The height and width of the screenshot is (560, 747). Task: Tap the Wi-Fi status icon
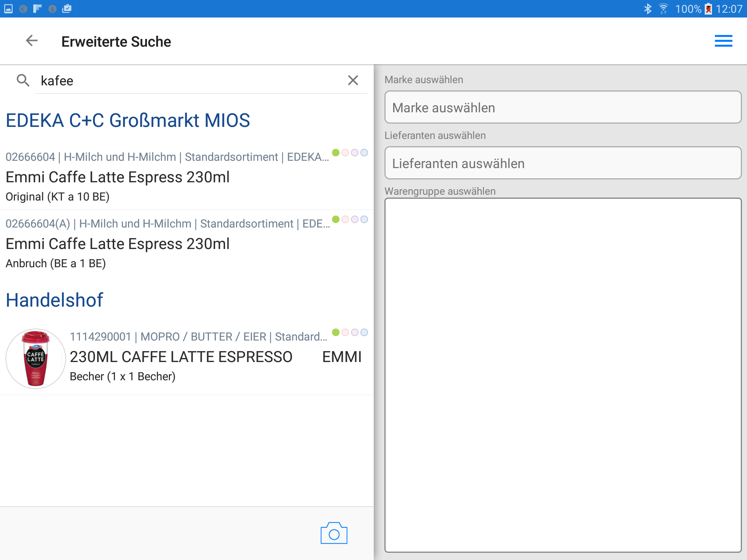point(663,9)
